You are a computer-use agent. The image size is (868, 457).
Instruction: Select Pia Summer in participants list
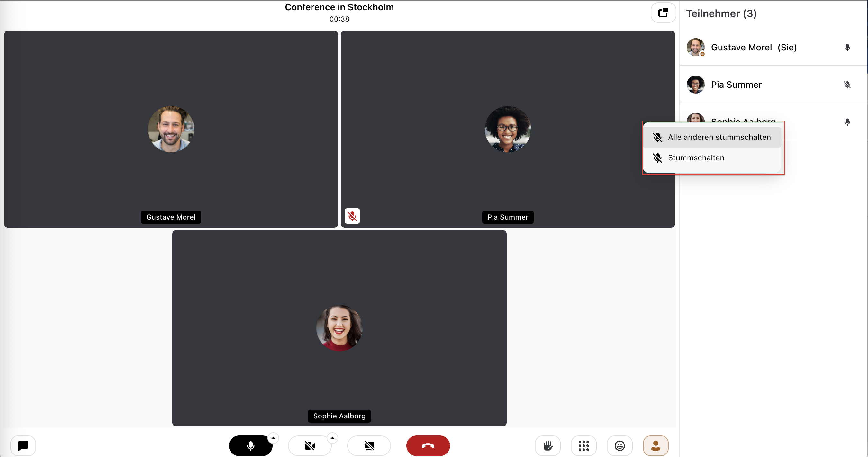point(774,85)
